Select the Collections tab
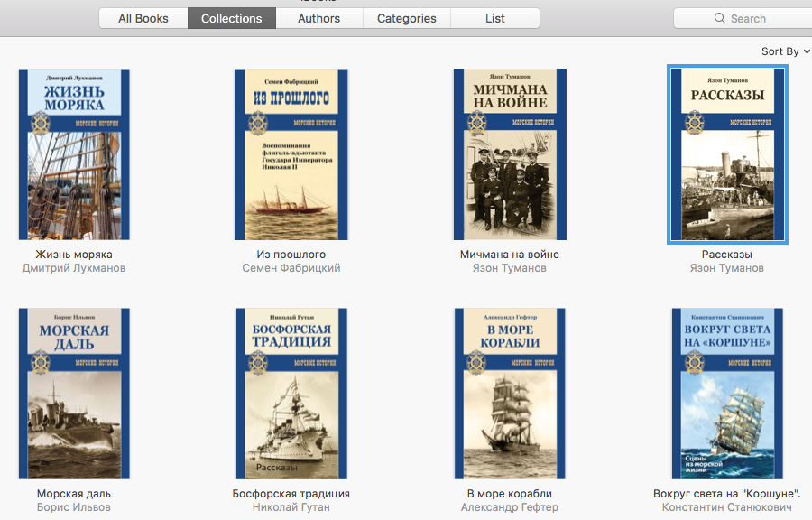This screenshot has height=520, width=812. coord(232,18)
